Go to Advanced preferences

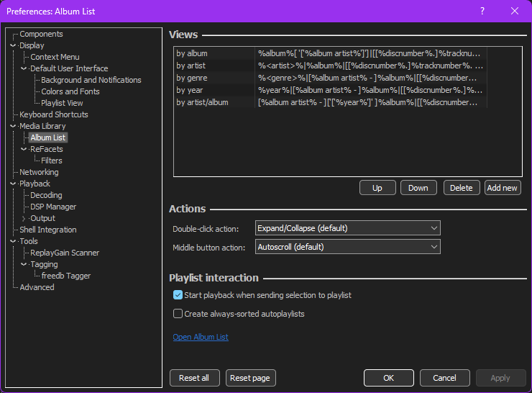37,287
